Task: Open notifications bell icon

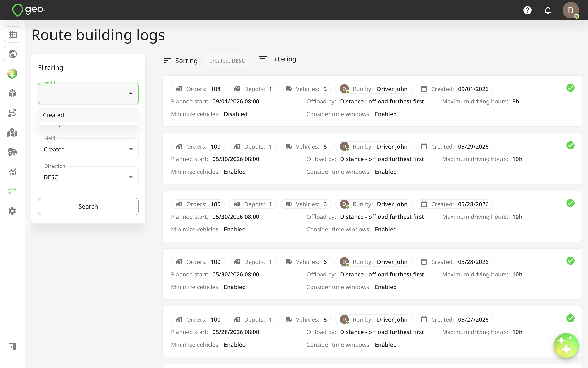Action: point(548,10)
